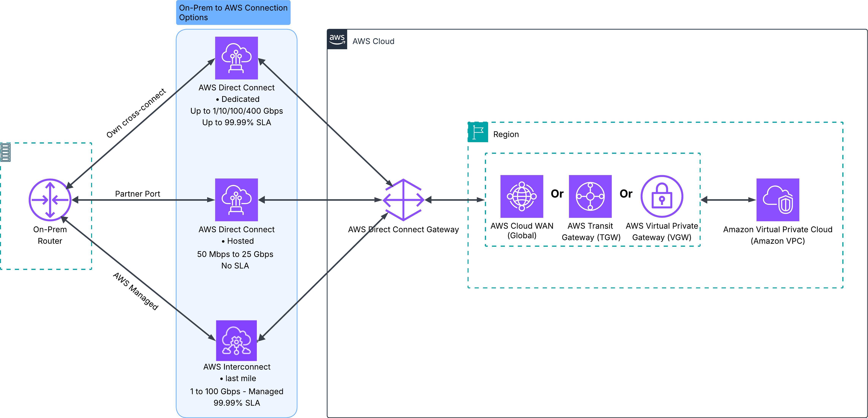Click the AWS Cloud label
This screenshot has height=418, width=868.
click(x=373, y=41)
